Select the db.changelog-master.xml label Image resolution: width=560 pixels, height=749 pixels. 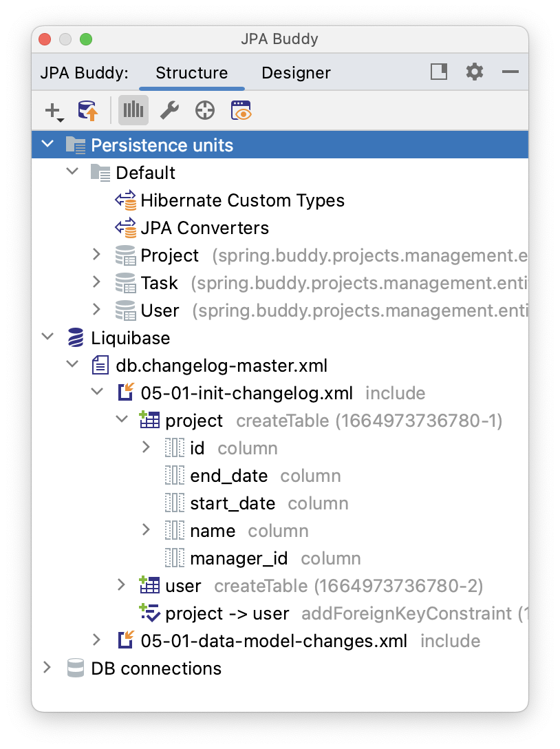click(x=222, y=366)
